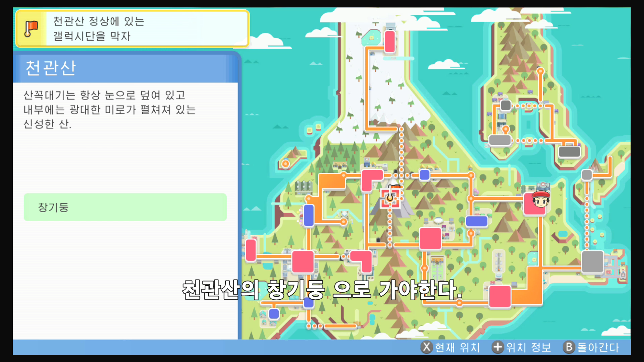Select the blue town marker just above the lowest blue town
The height and width of the screenshot is (362, 644).
309,302
